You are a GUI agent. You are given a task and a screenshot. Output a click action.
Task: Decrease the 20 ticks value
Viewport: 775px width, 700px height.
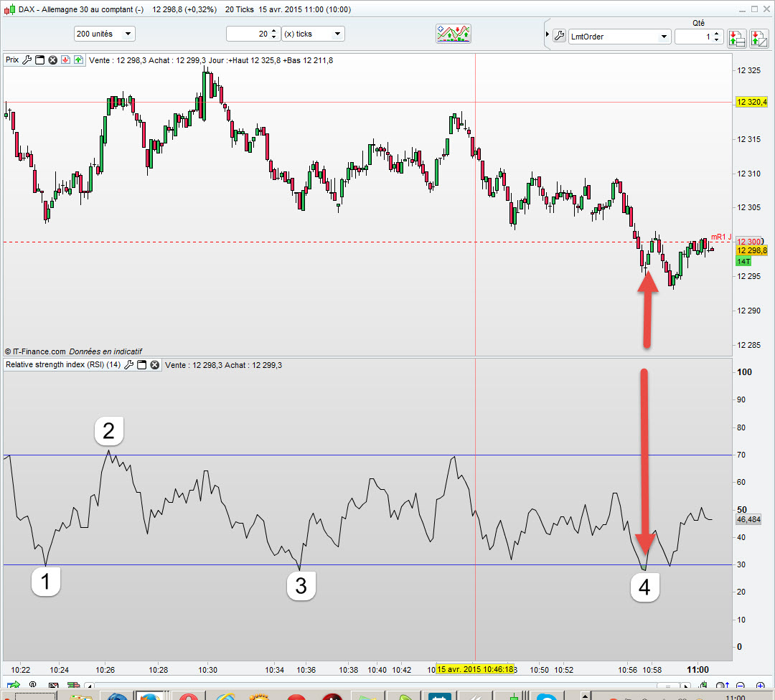tap(274, 37)
